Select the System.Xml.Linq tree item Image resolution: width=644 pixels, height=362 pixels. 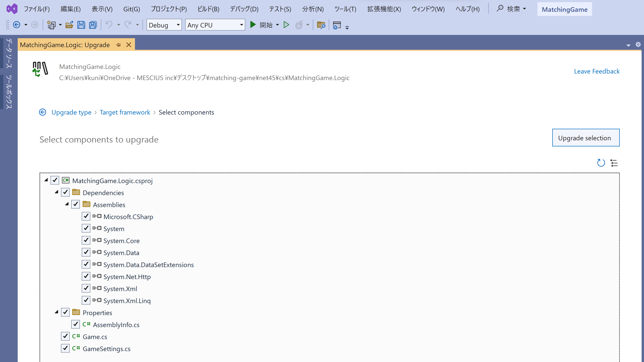click(x=127, y=300)
